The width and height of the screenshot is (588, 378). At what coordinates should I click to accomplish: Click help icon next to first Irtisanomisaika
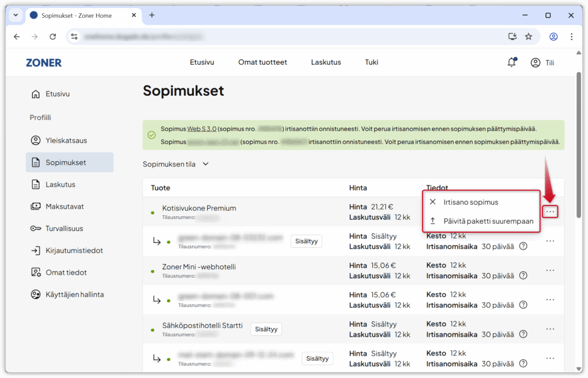click(x=523, y=246)
